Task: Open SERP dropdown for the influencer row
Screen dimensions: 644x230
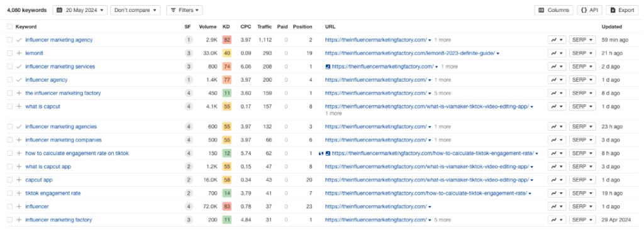Action: coord(582,206)
